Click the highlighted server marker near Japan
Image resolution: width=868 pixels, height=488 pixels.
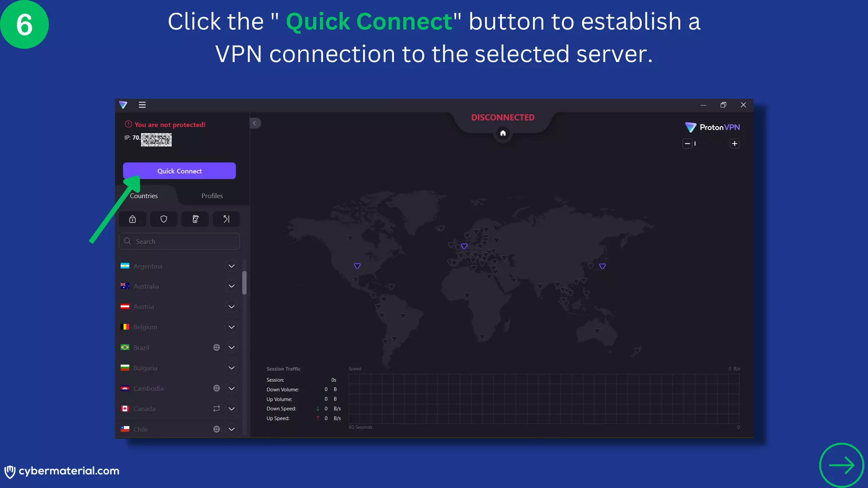click(602, 266)
